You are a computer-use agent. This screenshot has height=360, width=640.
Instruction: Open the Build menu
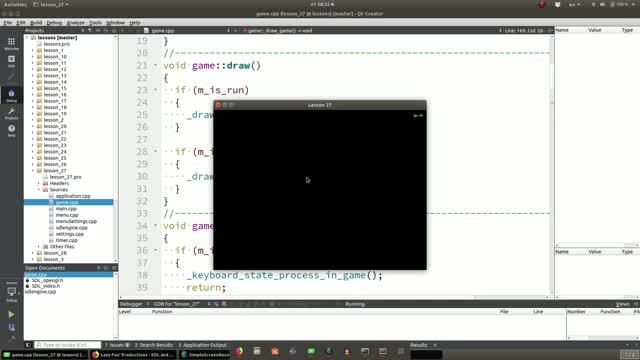pyautogui.click(x=36, y=22)
